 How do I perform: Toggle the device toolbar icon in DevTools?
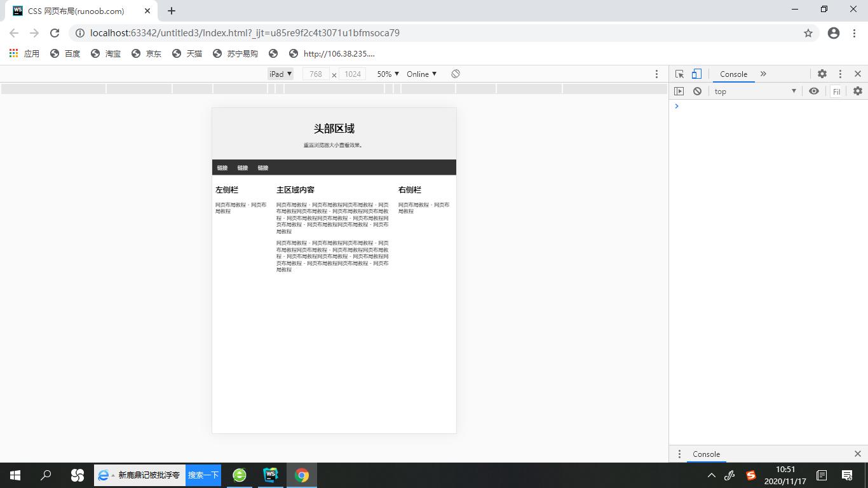click(696, 74)
